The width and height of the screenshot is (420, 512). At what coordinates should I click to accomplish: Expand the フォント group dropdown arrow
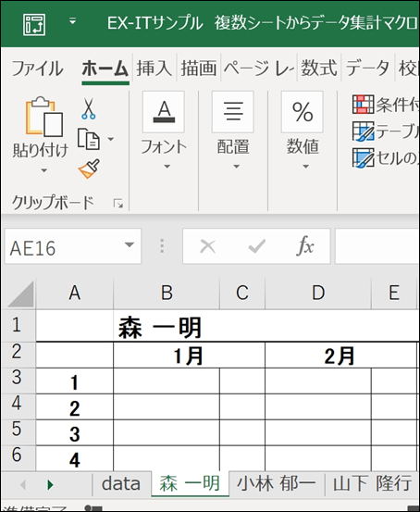pyautogui.click(x=167, y=167)
